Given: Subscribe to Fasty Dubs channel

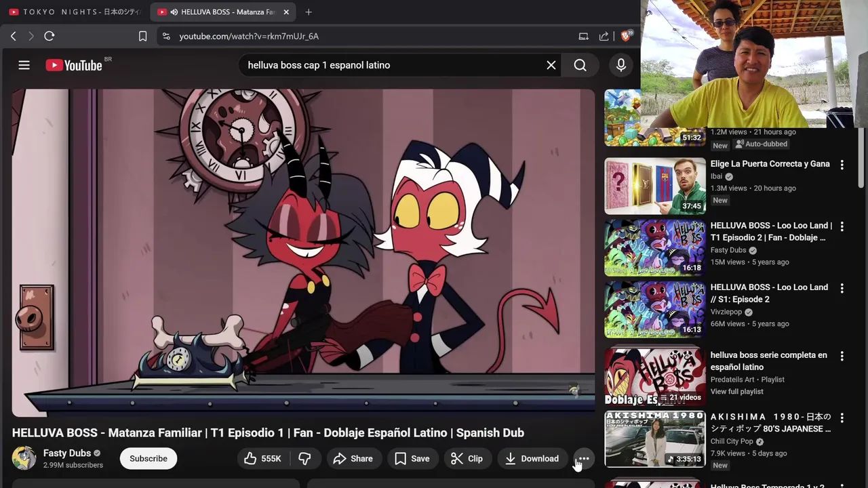Looking at the screenshot, I should pos(149,459).
